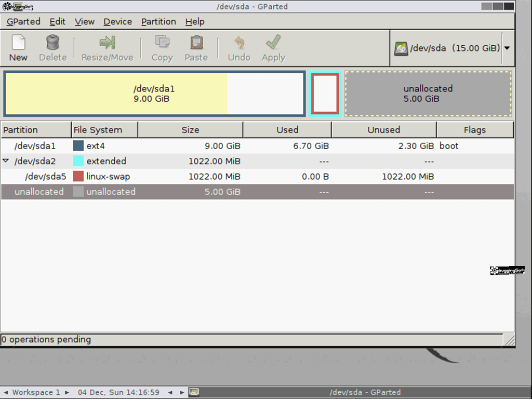Select unallocated 5.00 GiB block in disk graphic
Image resolution: width=532 pixels, height=399 pixels.
coord(428,94)
